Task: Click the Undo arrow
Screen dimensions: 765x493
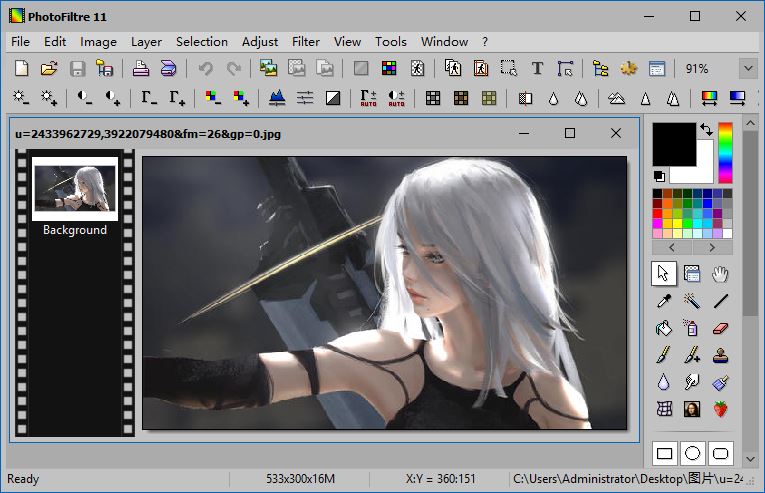Action: click(206, 68)
